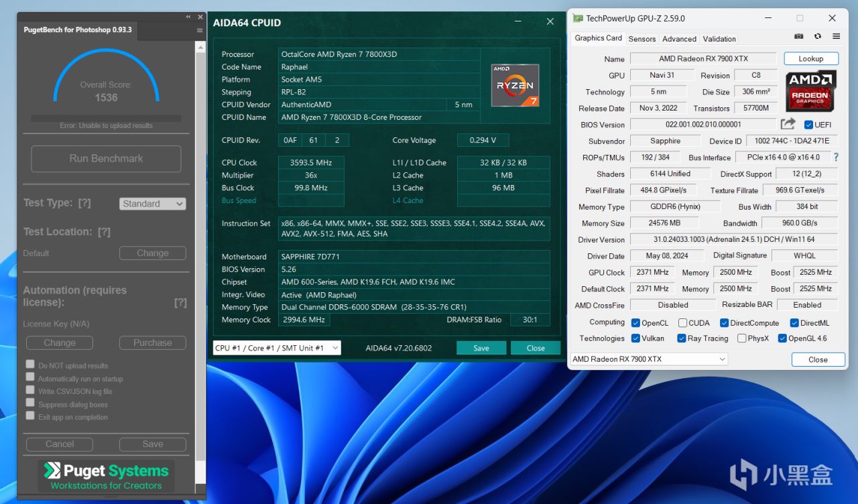Take a GPU-Z screenshot with the camera icon
The height and width of the screenshot is (504, 858).
coord(799,37)
